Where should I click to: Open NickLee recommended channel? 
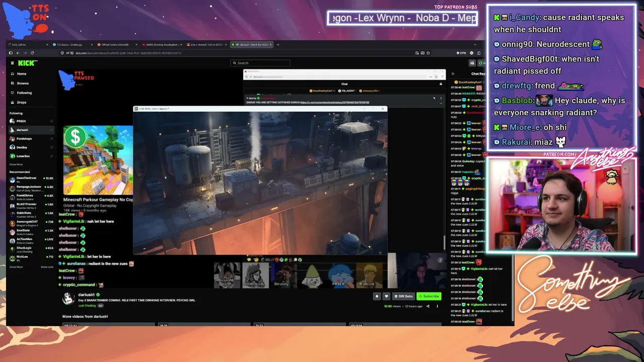[x=31, y=257]
